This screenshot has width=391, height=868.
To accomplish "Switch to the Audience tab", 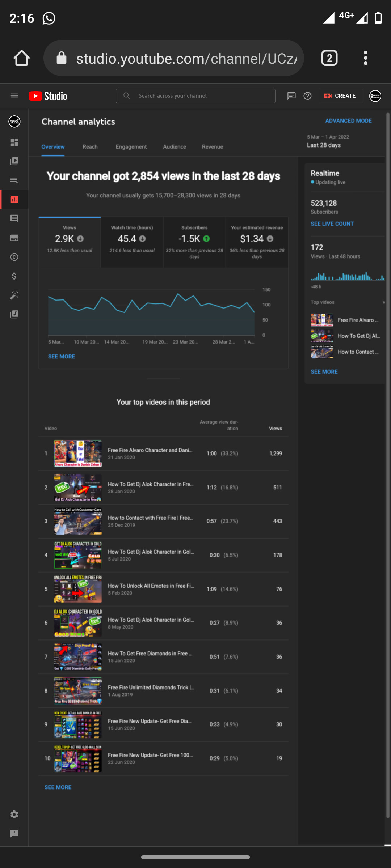I will click(175, 147).
